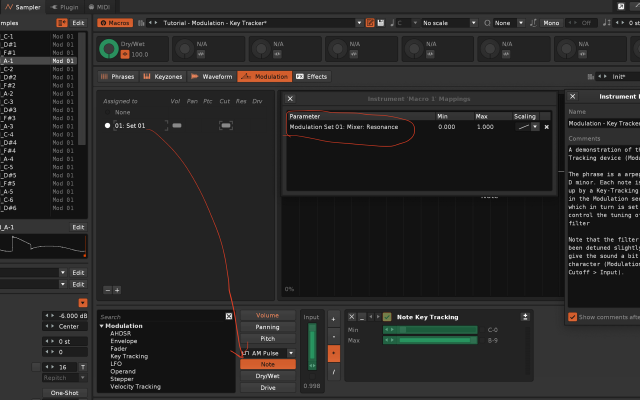
Task: Click the modulation Search field
Action: 162,317
